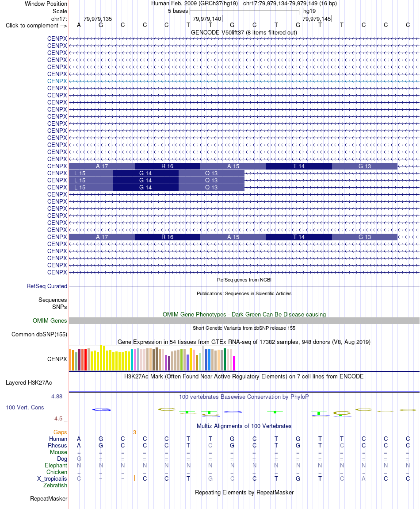This screenshot has height=509, width=420.
Task: Click 'Repeating Elements by RepeatMasker' title
Action: click(x=244, y=493)
